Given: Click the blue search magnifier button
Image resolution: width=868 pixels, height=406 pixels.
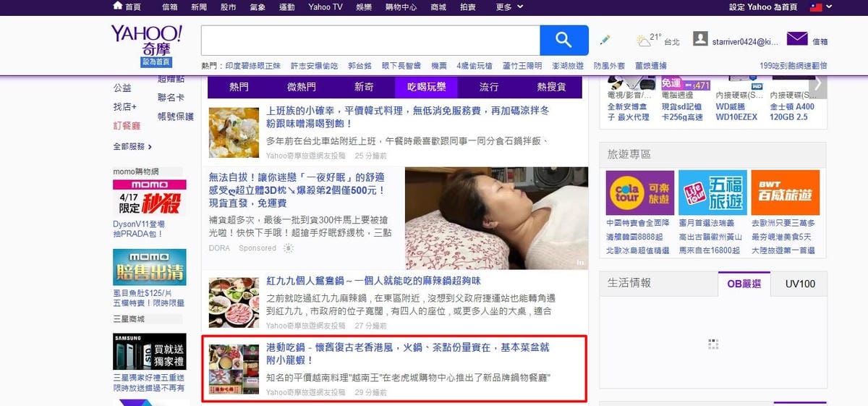Looking at the screenshot, I should [x=564, y=40].
